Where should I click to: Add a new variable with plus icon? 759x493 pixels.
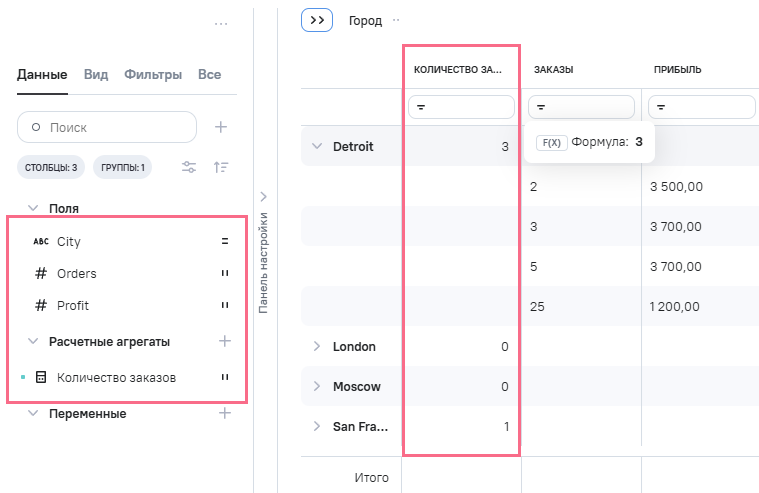225,413
